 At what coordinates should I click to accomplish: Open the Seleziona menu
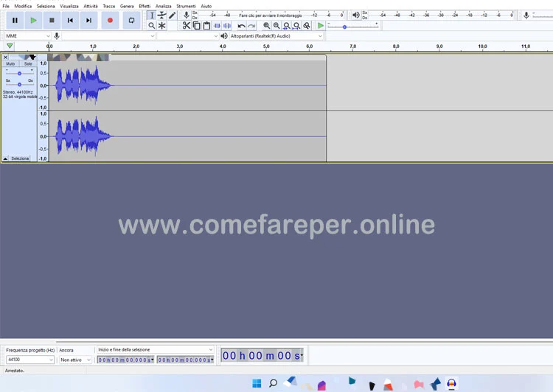pos(46,6)
